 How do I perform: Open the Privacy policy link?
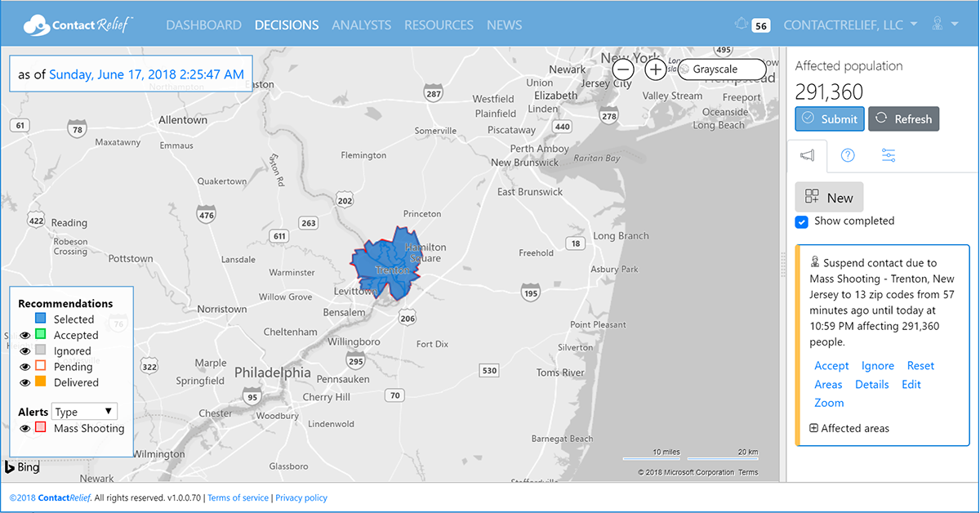click(x=301, y=498)
